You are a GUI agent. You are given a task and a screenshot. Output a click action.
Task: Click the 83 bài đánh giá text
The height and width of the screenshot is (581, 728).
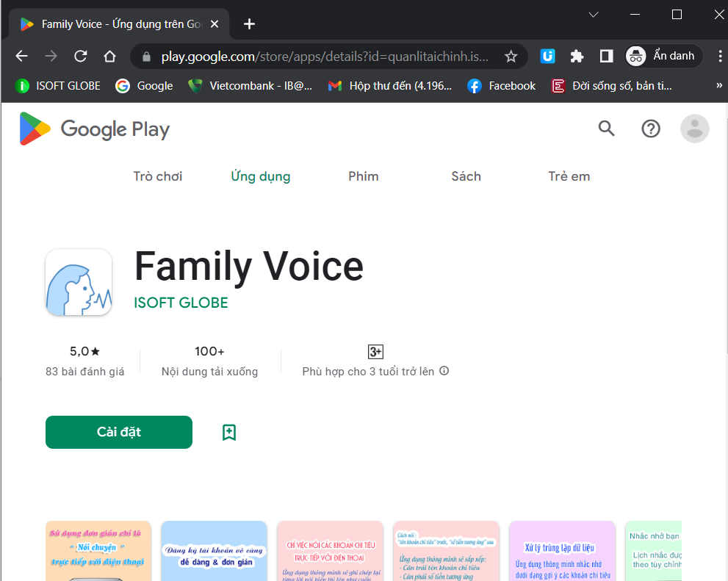pos(85,372)
